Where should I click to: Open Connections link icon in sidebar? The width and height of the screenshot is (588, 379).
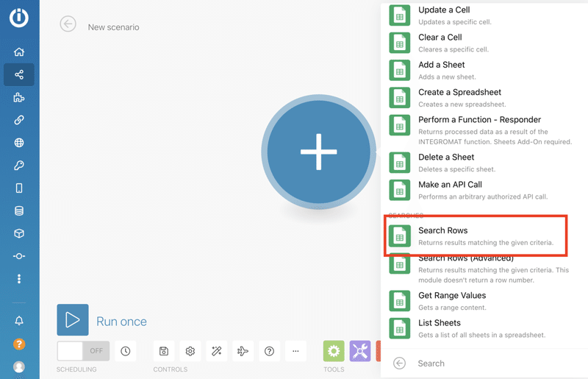[19, 120]
